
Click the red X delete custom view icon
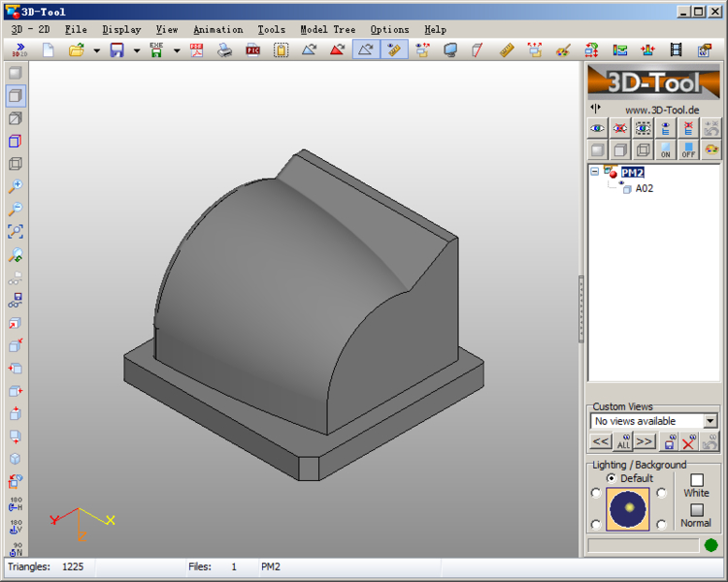click(x=689, y=442)
